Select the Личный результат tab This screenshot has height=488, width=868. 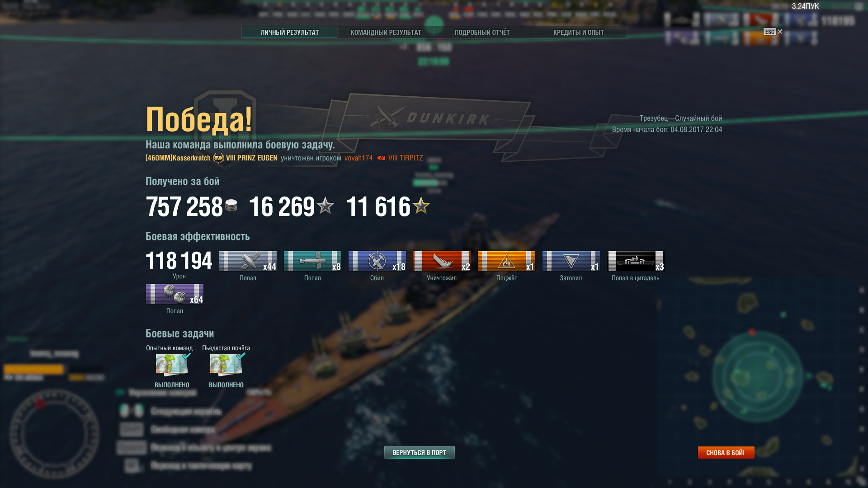click(289, 33)
